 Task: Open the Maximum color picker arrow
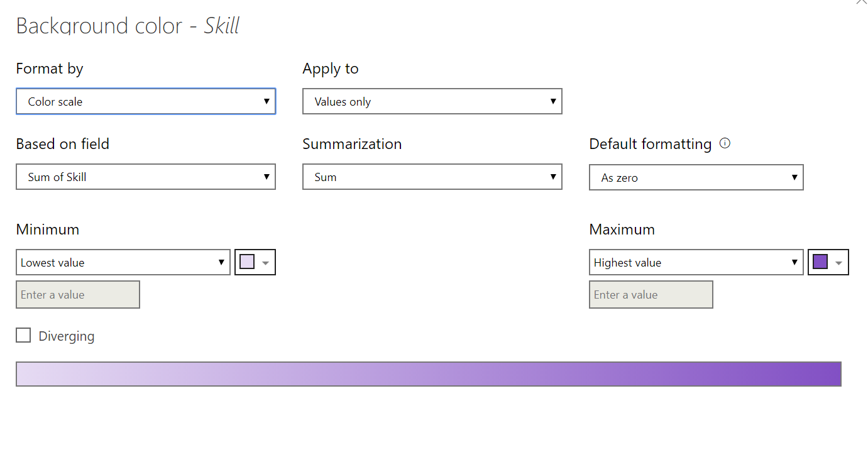point(838,262)
